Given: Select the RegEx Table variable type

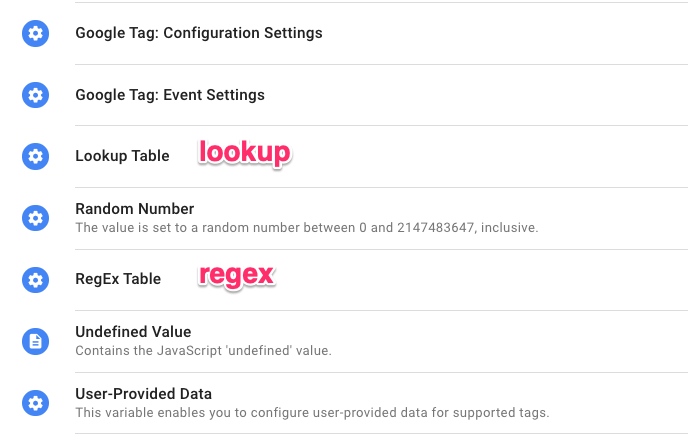Looking at the screenshot, I should coord(118,279).
